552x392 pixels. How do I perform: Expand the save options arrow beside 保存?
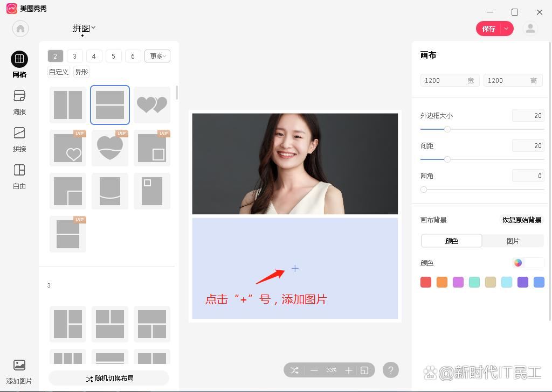506,29
